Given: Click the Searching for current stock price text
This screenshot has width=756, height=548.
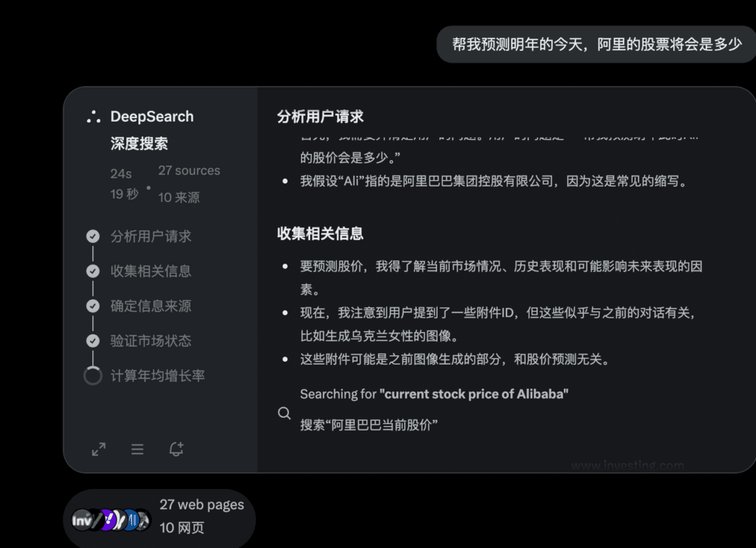Looking at the screenshot, I should pyautogui.click(x=434, y=394).
